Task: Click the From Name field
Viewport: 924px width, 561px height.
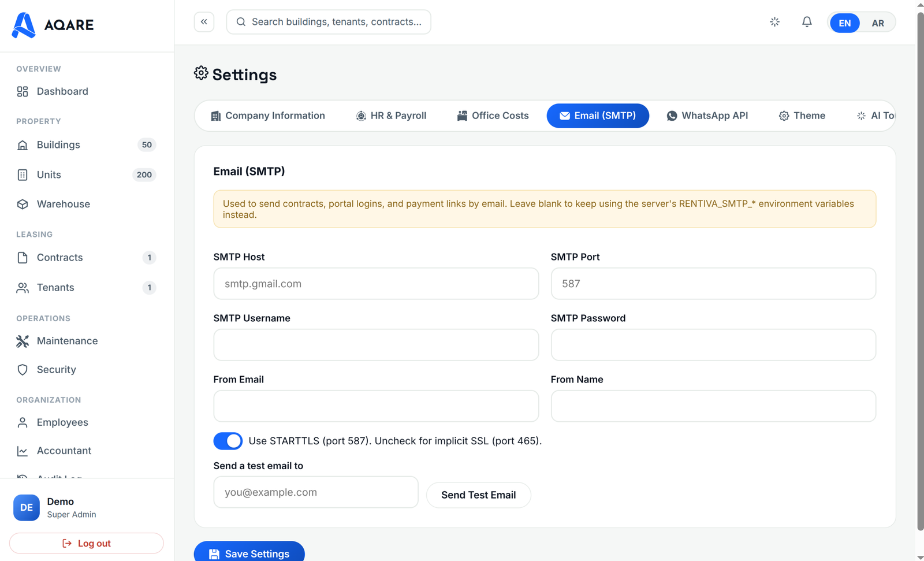Action: (x=713, y=406)
